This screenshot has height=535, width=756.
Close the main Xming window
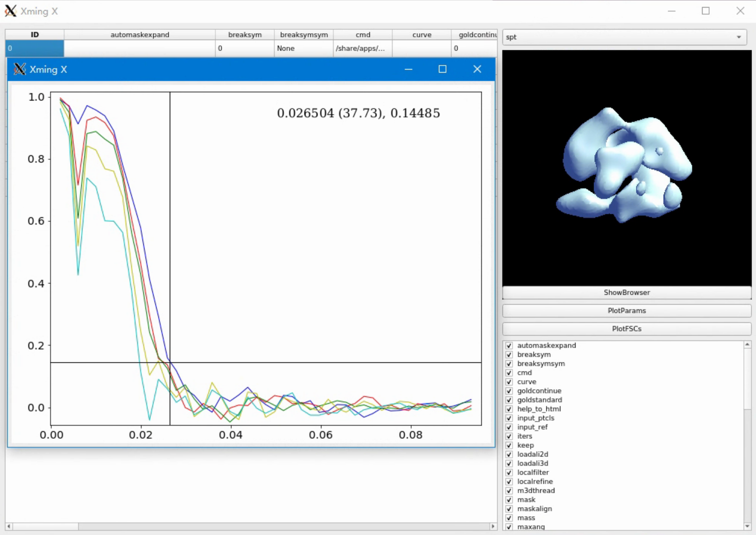pyautogui.click(x=740, y=11)
